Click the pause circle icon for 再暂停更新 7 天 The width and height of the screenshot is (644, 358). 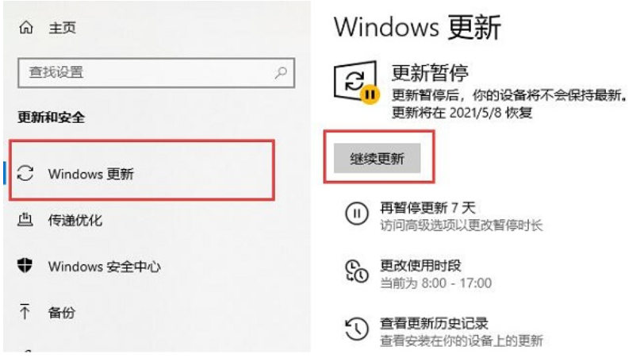tap(357, 214)
